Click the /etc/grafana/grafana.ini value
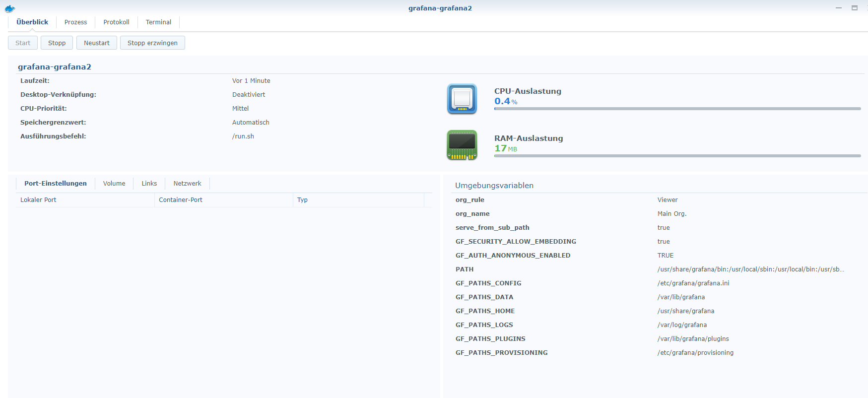The width and height of the screenshot is (868, 398). pos(693,283)
